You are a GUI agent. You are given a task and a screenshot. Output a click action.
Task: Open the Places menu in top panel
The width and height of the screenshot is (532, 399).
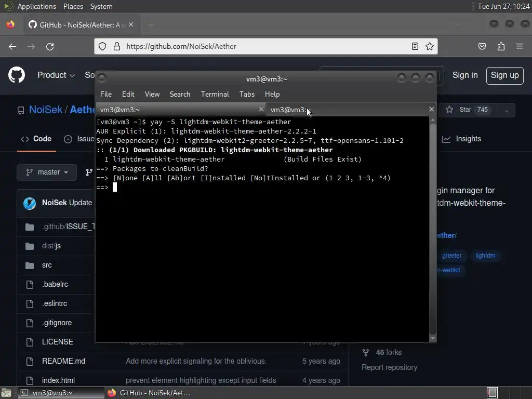tap(73, 6)
